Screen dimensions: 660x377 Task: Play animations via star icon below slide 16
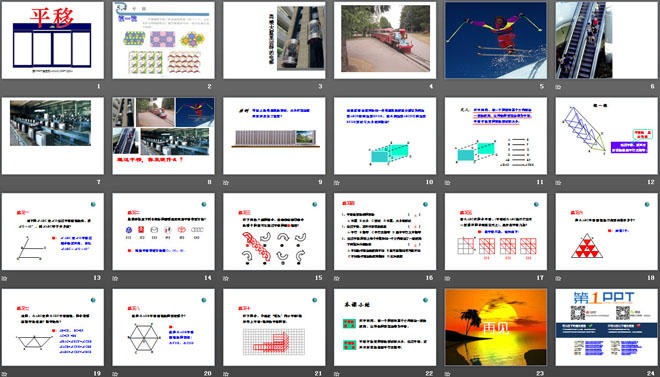pos(337,278)
